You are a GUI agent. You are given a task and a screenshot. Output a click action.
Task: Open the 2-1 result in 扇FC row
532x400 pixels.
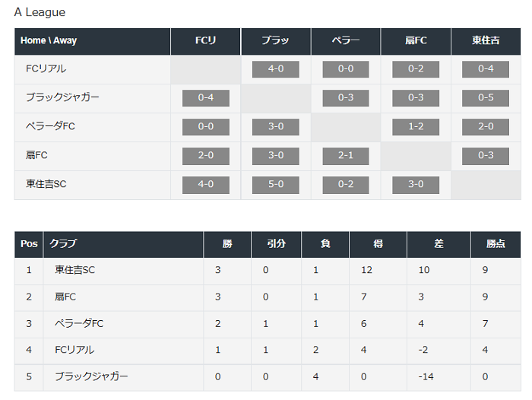(345, 156)
